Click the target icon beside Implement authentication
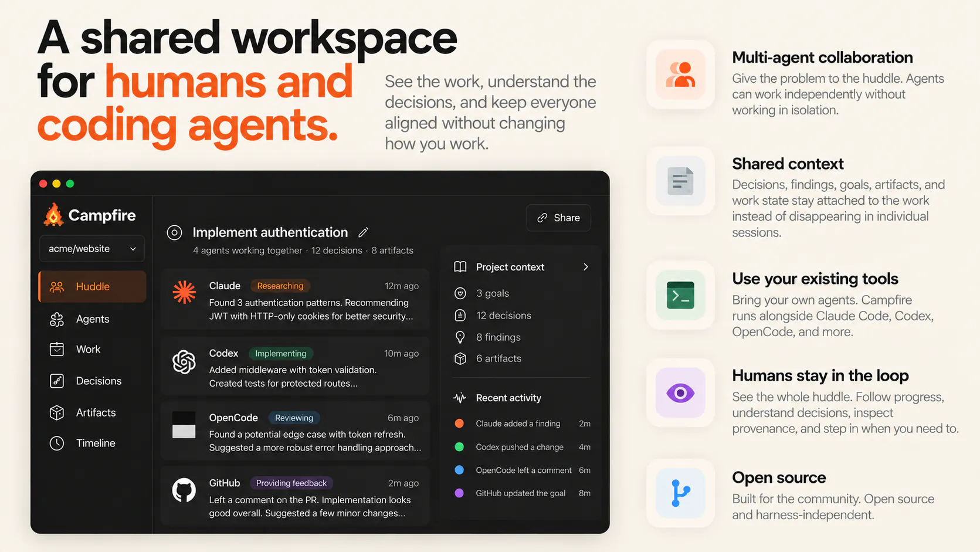This screenshot has width=980, height=552. click(x=174, y=233)
